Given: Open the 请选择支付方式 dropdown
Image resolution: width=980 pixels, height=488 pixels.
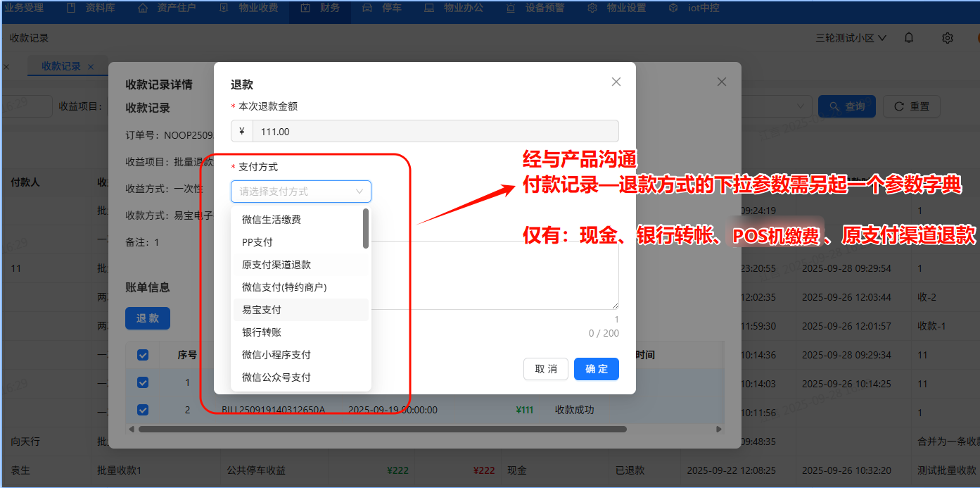Looking at the screenshot, I should point(300,191).
